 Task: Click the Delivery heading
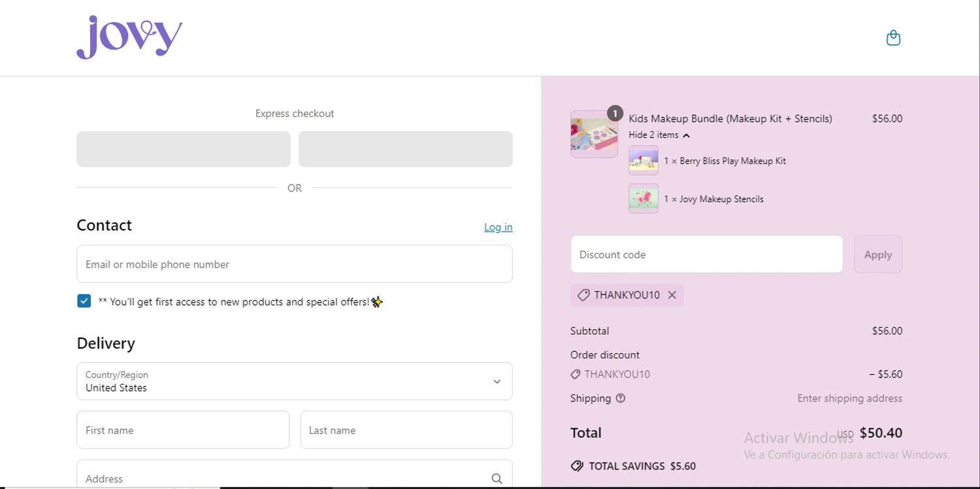click(x=106, y=343)
